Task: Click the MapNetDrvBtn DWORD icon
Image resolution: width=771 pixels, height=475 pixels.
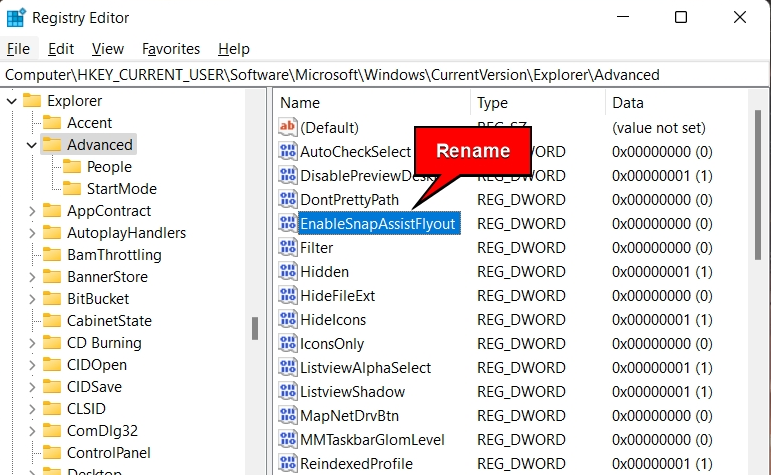Action: (x=288, y=416)
